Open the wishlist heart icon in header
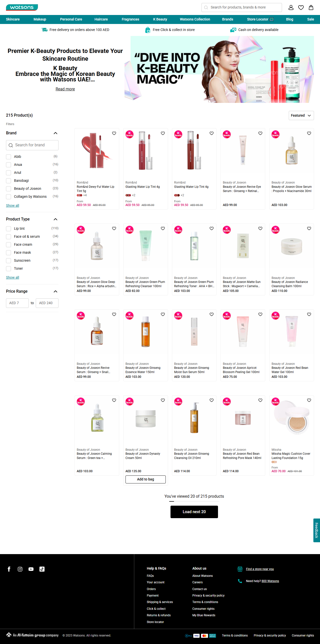 pos(301,7)
